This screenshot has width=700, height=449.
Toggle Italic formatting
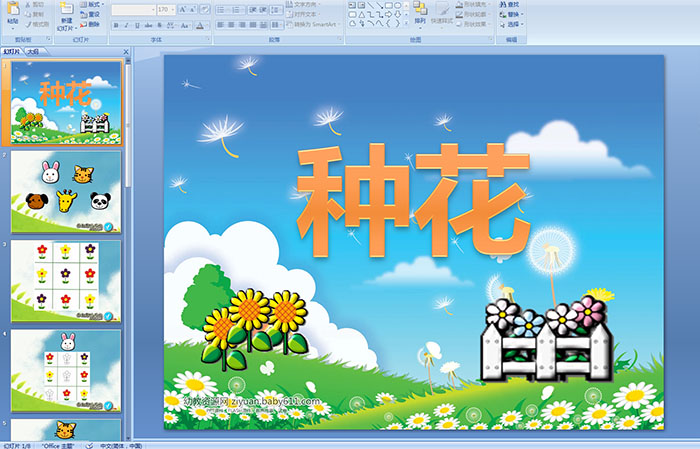click(x=126, y=25)
